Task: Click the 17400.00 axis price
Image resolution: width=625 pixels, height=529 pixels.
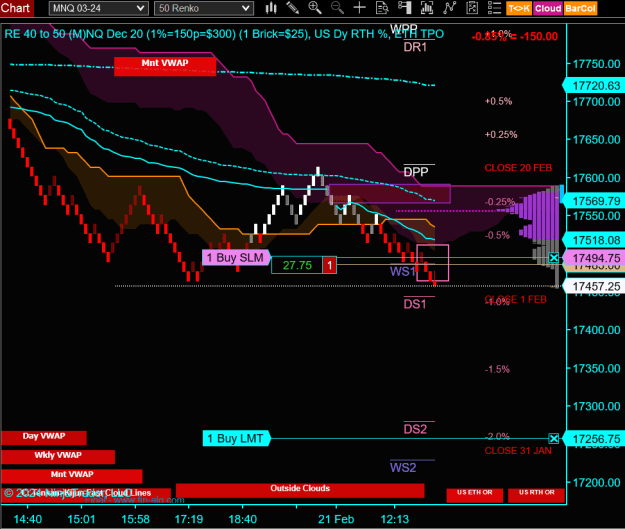Action: (597, 330)
